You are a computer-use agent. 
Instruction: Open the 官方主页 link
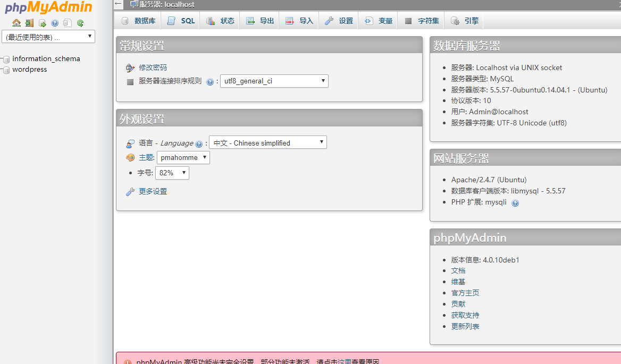point(465,293)
